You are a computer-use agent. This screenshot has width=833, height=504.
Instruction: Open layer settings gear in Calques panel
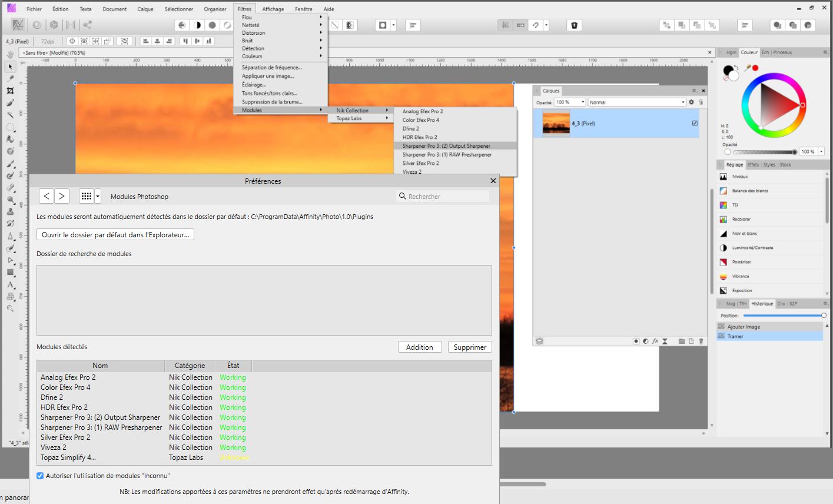[691, 102]
